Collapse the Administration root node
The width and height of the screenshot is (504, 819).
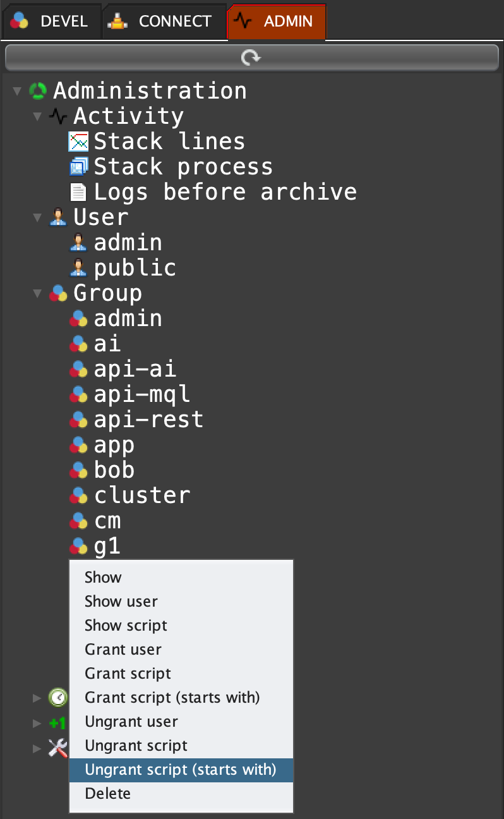pos(17,92)
